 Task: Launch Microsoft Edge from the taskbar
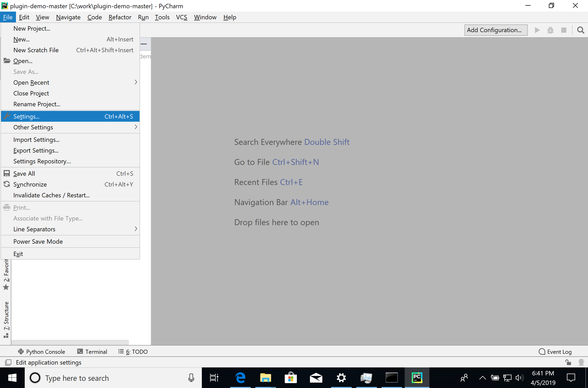240,378
